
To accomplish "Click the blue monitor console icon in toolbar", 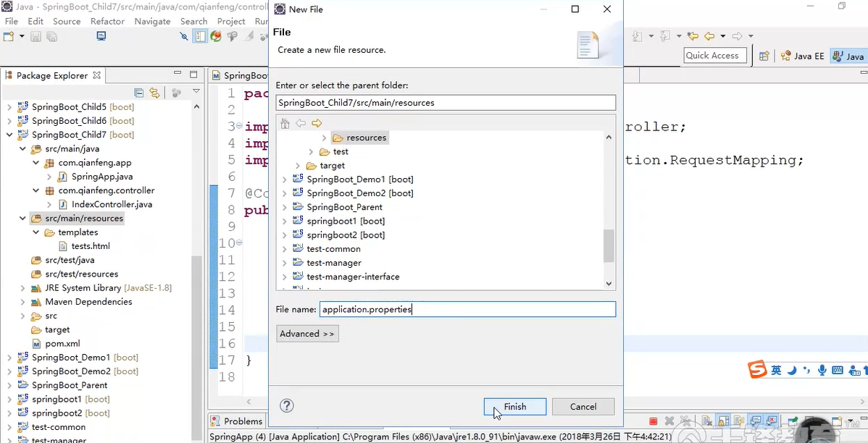I will pos(101,36).
